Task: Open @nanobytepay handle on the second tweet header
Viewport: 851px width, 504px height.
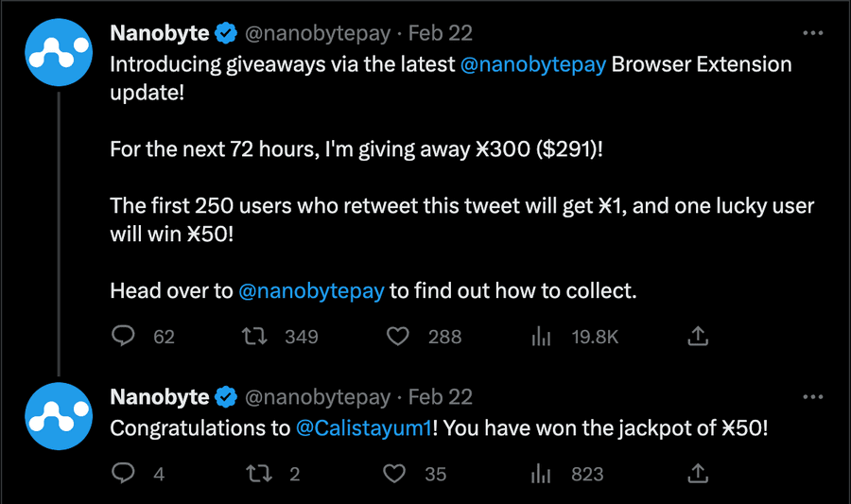Action: (318, 397)
